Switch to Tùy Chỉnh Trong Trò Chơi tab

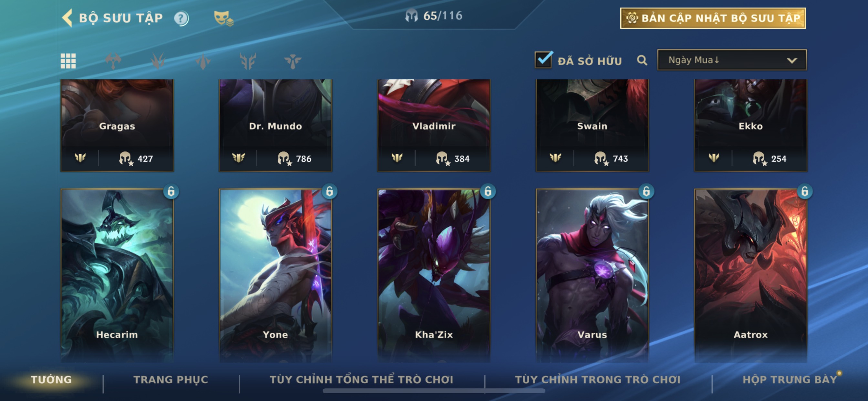click(597, 379)
